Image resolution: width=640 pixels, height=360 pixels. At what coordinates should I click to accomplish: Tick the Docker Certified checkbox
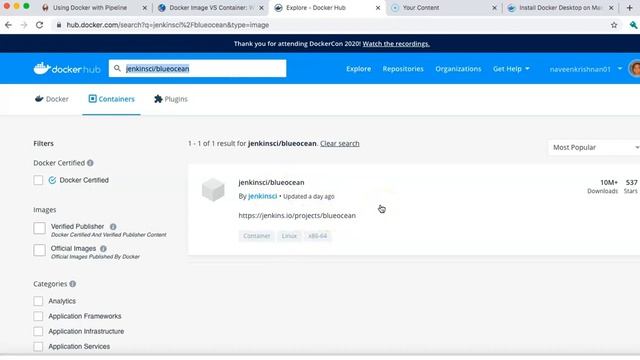pyautogui.click(x=38, y=180)
